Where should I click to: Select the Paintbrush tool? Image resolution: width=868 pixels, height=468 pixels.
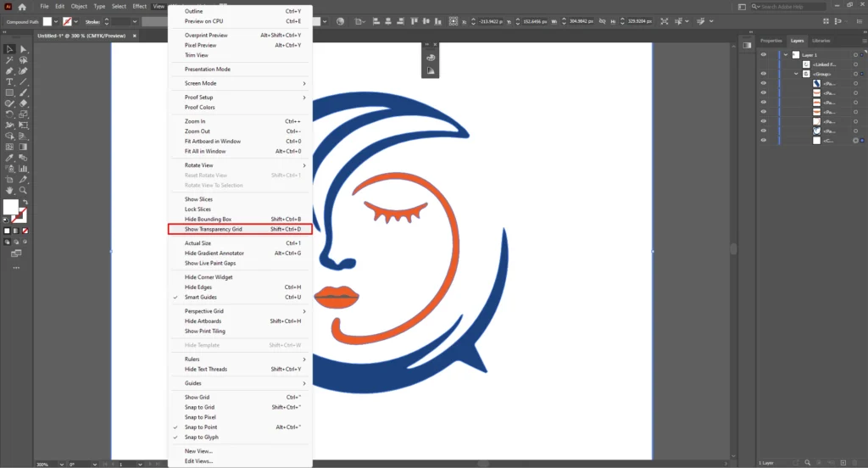(x=23, y=92)
